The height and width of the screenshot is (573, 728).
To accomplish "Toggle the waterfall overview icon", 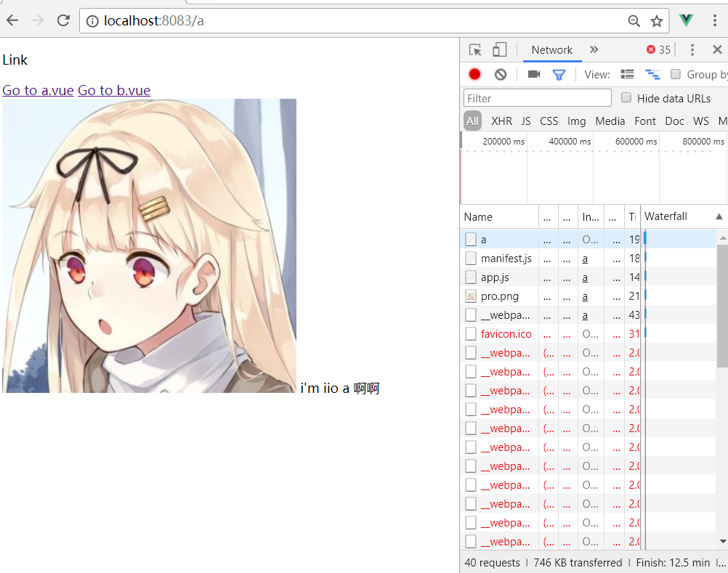I will pos(652,74).
